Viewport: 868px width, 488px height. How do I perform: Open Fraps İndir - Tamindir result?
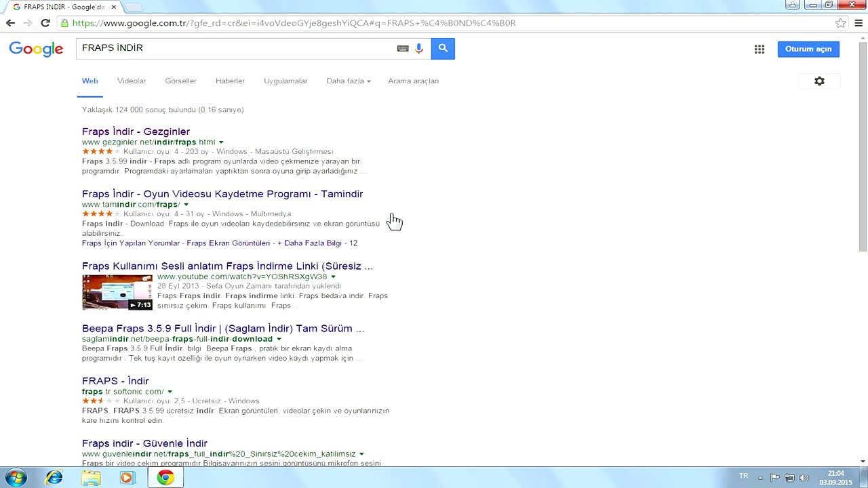coord(222,194)
